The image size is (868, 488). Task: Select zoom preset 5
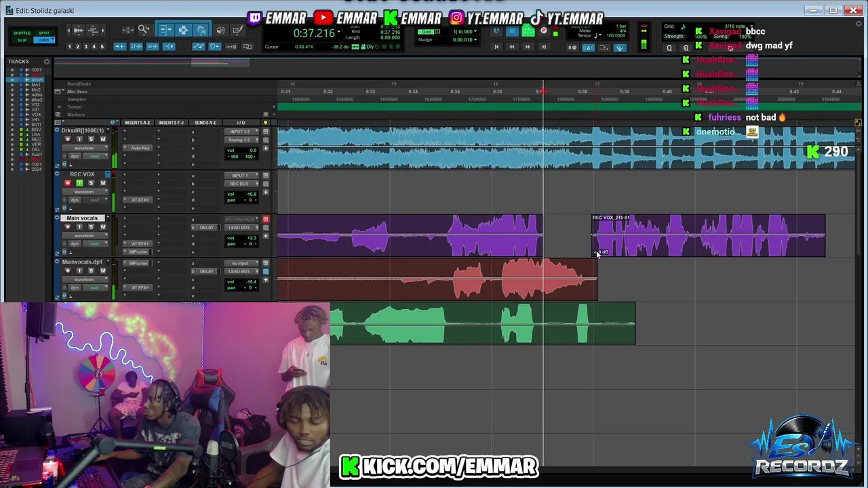tap(102, 47)
